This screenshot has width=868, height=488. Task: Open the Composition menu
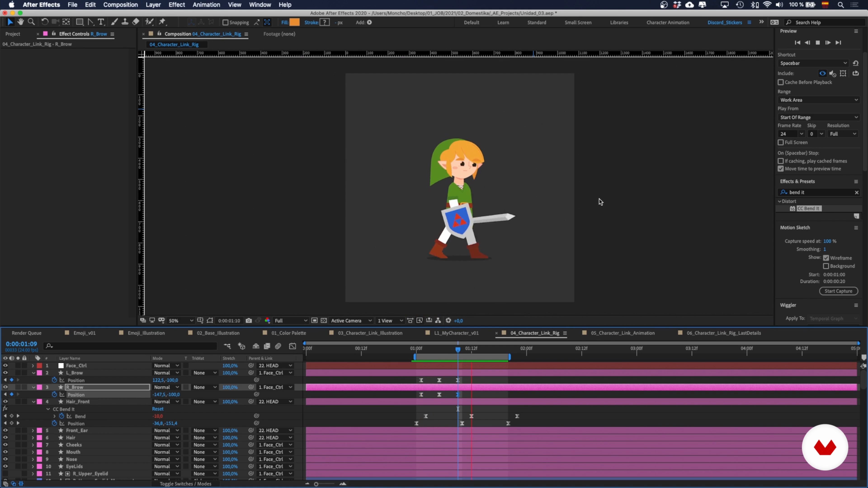click(120, 5)
